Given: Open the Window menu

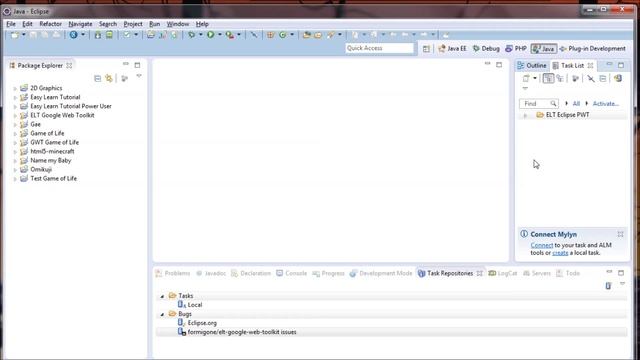Looking at the screenshot, I should [x=178, y=24].
